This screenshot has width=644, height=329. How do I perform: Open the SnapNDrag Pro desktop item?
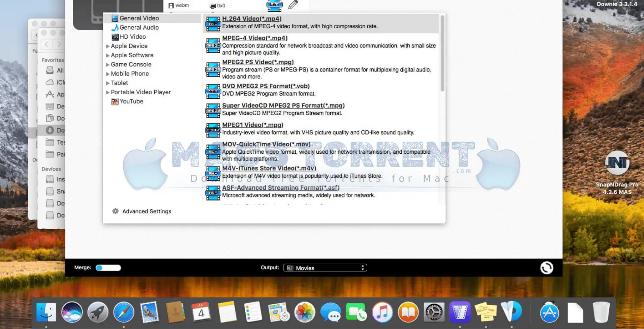click(x=617, y=173)
